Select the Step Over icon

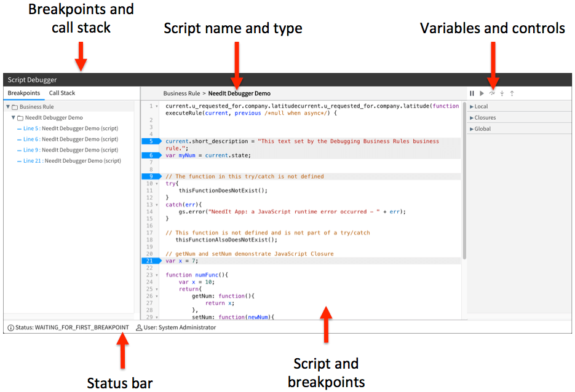coord(492,93)
